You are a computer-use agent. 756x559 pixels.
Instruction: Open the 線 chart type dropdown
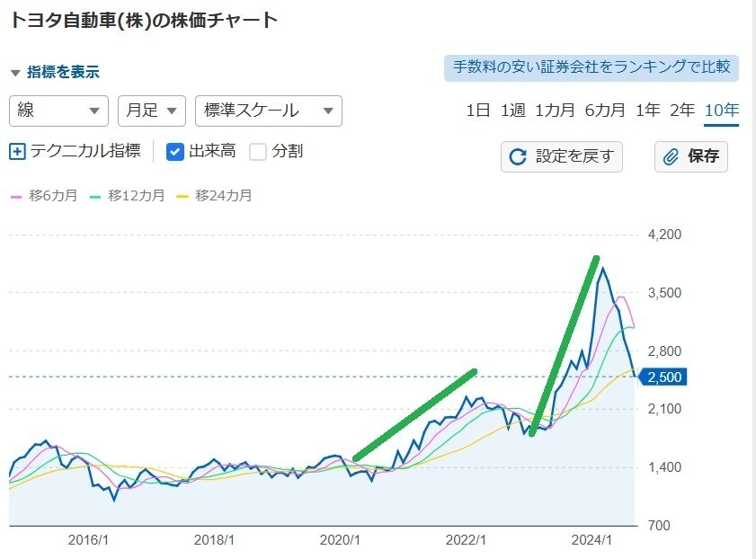click(x=58, y=111)
